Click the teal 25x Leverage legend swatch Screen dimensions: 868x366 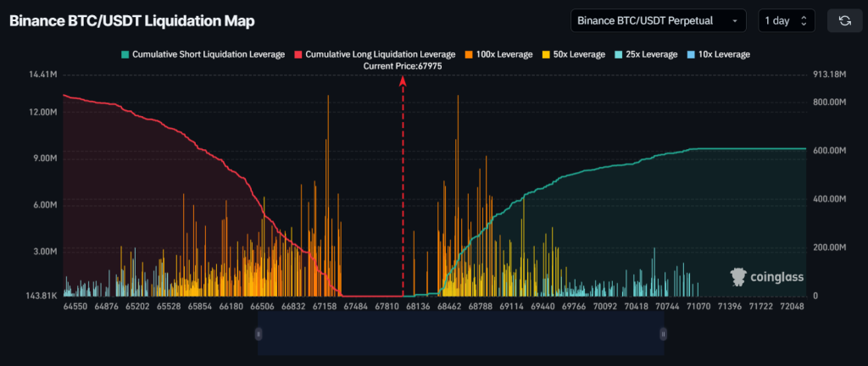click(618, 54)
